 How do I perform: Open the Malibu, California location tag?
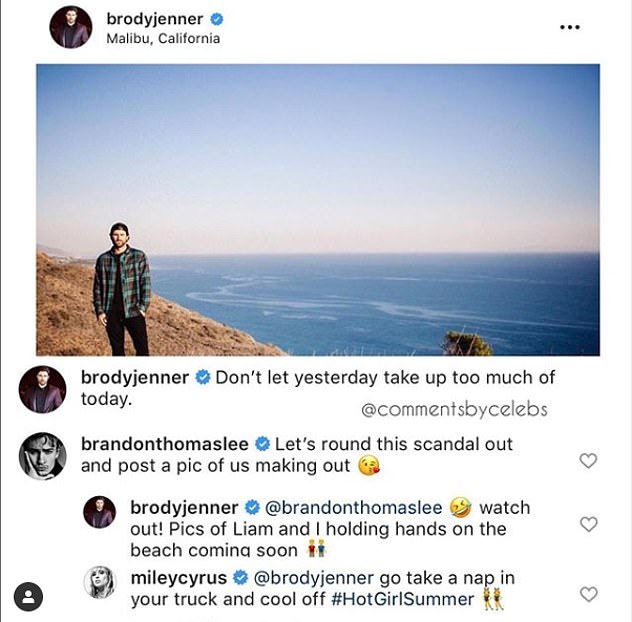[162, 39]
